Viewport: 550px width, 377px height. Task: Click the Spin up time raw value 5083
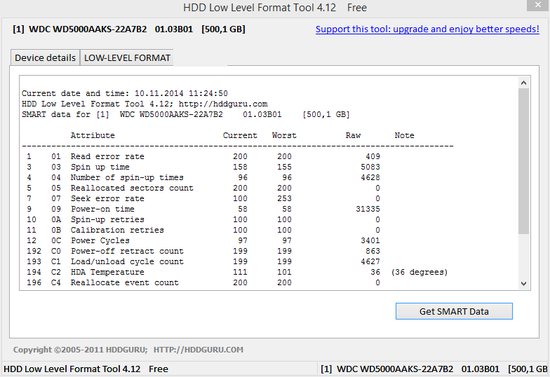click(x=370, y=167)
